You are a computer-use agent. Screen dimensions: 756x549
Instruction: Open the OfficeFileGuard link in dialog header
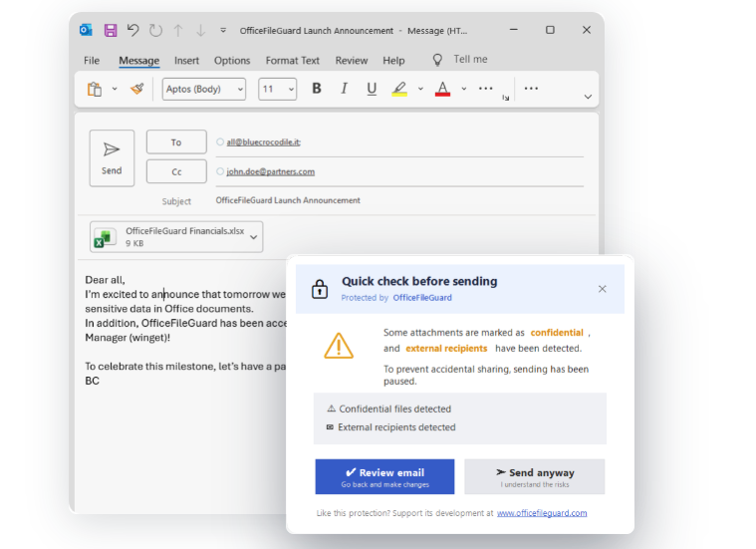point(422,298)
